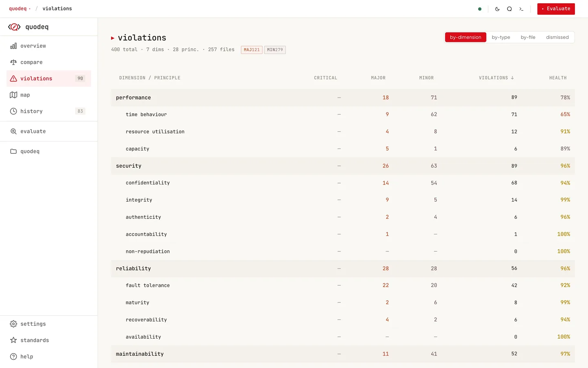Open the quodeq folder icon
Screen dimensions: 588x368
coord(13,151)
